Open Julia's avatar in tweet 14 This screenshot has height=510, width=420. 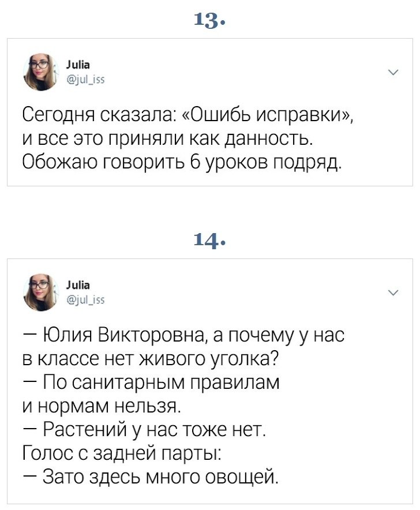click(x=42, y=292)
